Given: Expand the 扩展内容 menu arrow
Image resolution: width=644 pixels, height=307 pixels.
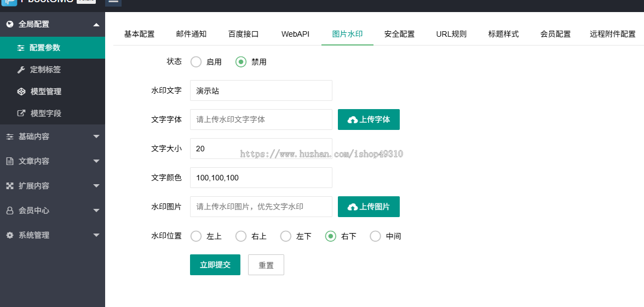Looking at the screenshot, I should tap(96, 186).
